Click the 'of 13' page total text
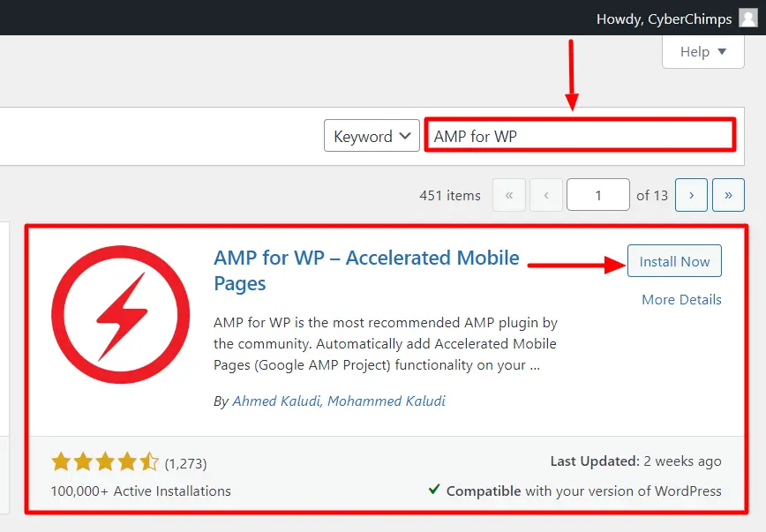The width and height of the screenshot is (766, 532). click(x=651, y=195)
